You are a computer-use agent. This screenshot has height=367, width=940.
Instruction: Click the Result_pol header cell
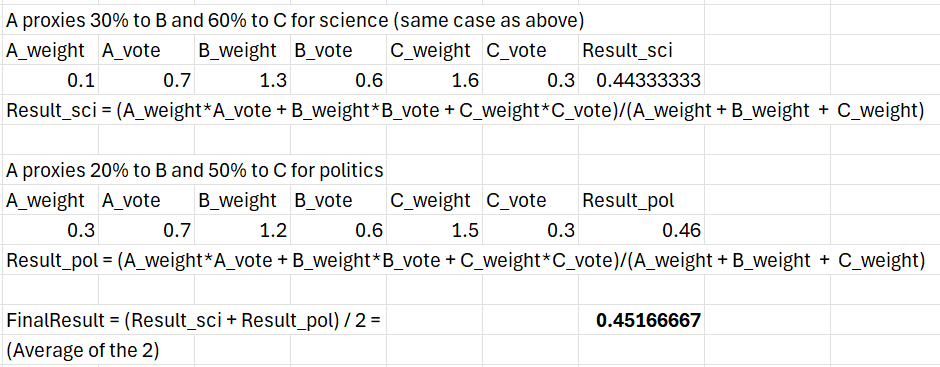pos(641,200)
